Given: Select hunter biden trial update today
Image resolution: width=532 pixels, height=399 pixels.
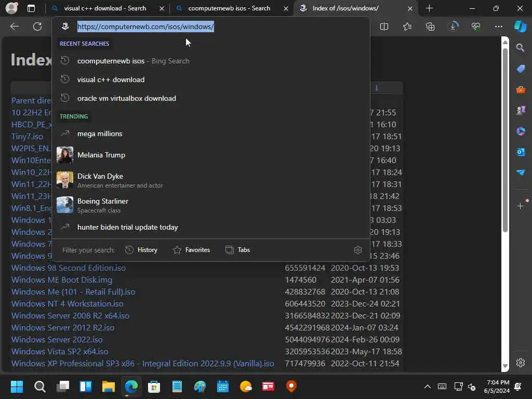Looking at the screenshot, I should pyautogui.click(x=211, y=228).
